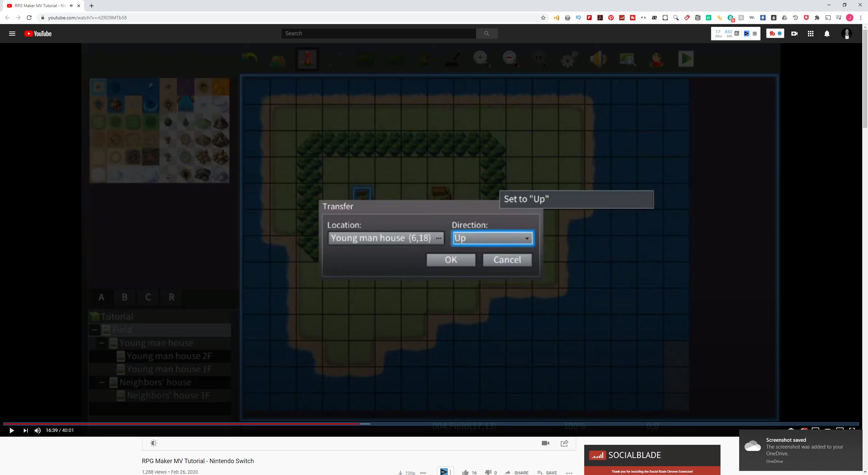This screenshot has width=868, height=475.
Task: Open the YouTube create video camera icon
Action: click(794, 34)
